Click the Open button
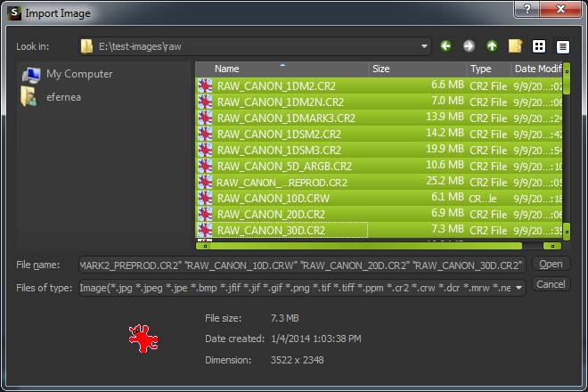 pos(551,264)
